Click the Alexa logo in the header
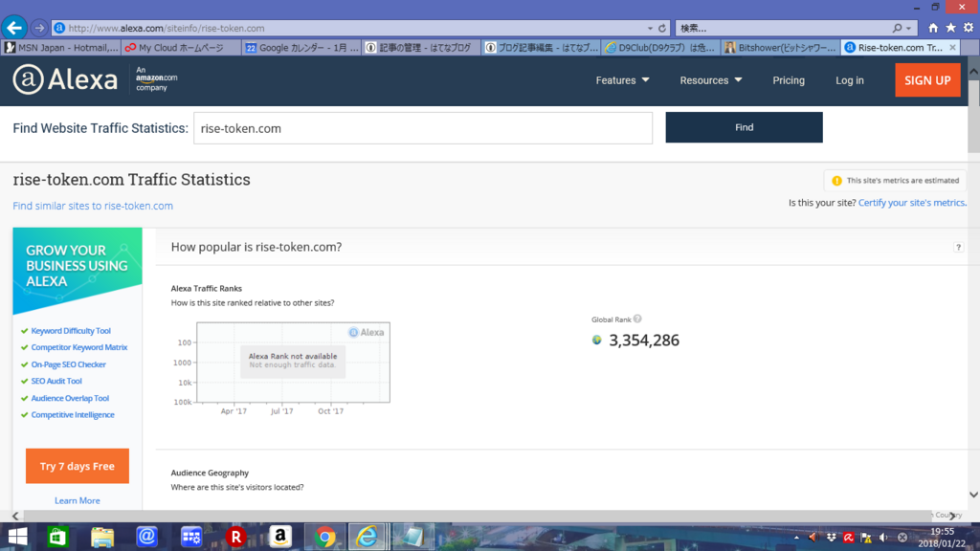The width and height of the screenshot is (980, 551). pyautogui.click(x=65, y=80)
